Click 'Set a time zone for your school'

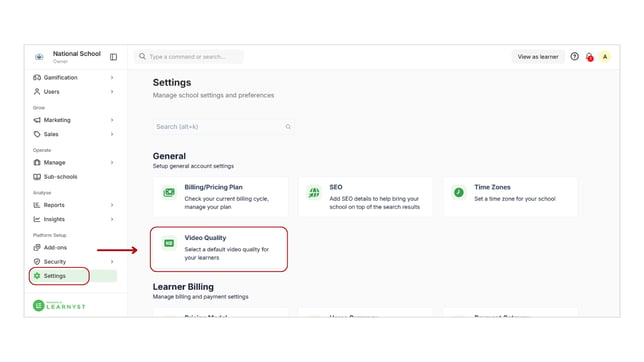515,199
